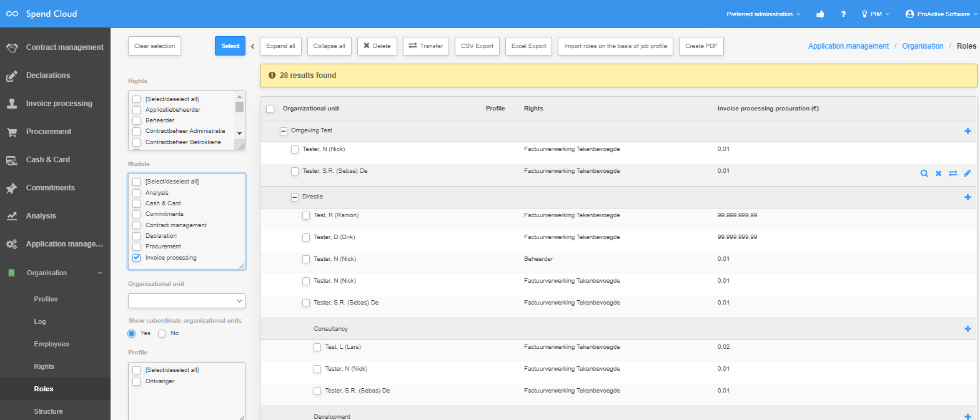Tick the table header select-all checkbox

[x=270, y=109]
